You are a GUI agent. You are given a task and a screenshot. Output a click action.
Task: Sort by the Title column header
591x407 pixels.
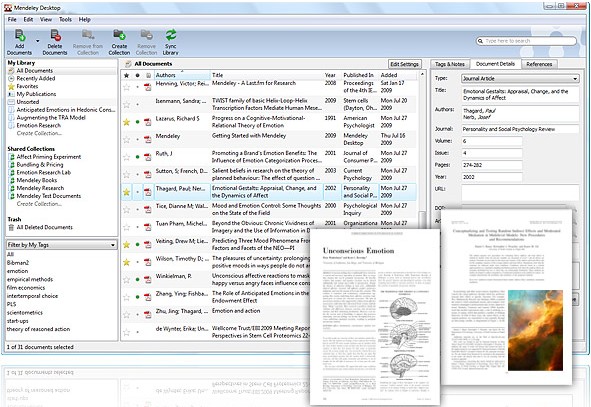[266, 75]
